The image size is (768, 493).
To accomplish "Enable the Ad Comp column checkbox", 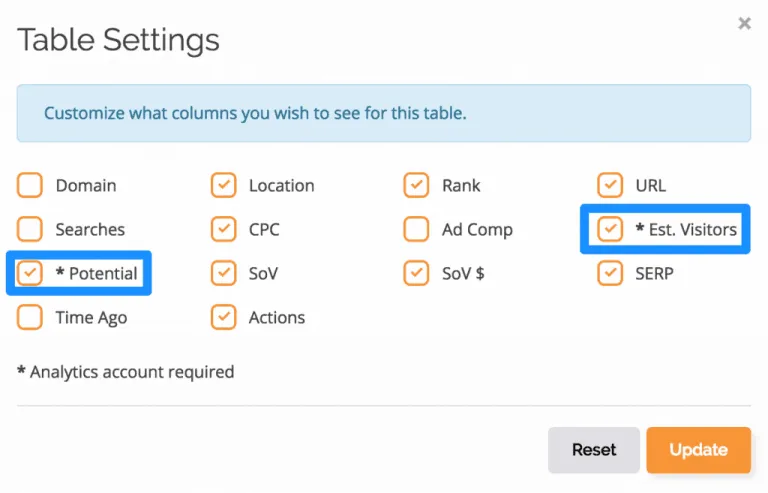I will pos(416,229).
